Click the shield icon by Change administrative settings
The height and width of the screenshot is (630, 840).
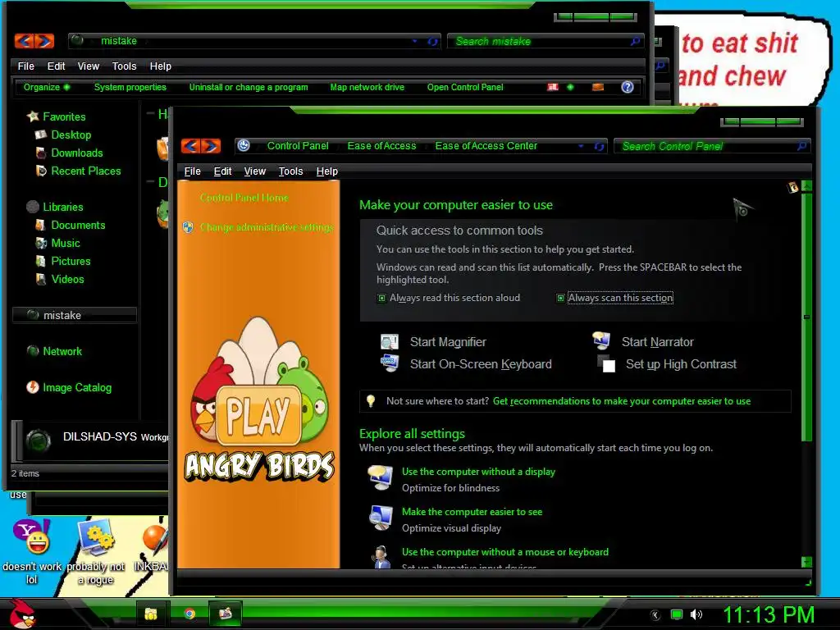188,227
